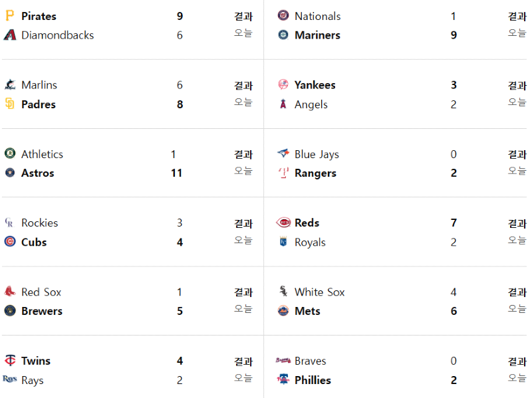Screen dimensions: 532x398
Task: Select the Mariners logo icon
Action: [283, 35]
